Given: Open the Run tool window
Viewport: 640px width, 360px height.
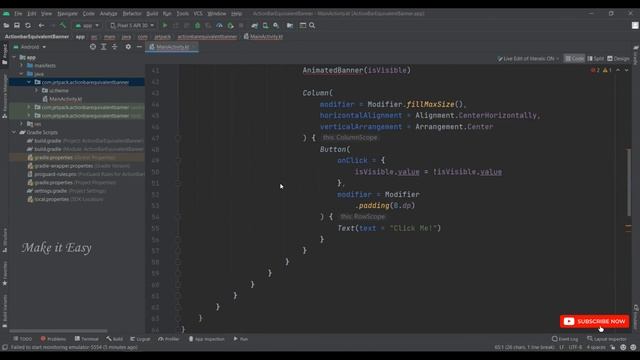Looking at the screenshot, I should click(x=241, y=339).
